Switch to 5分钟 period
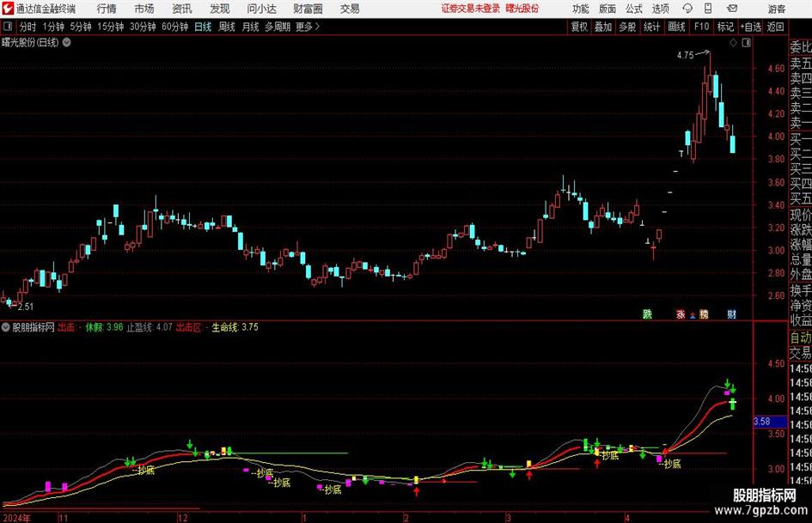812x523 pixels. [x=81, y=27]
